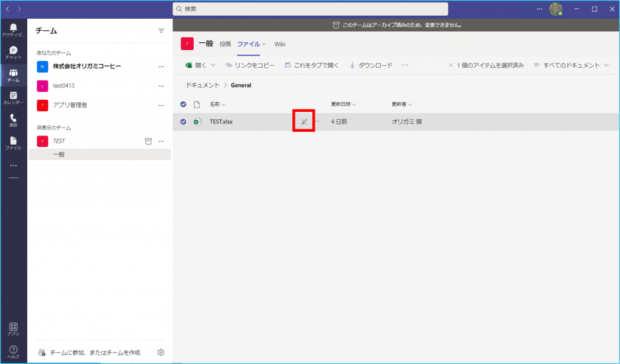This screenshot has width=620, height=364.
Task: Click the Download toolbar button
Action: [371, 65]
